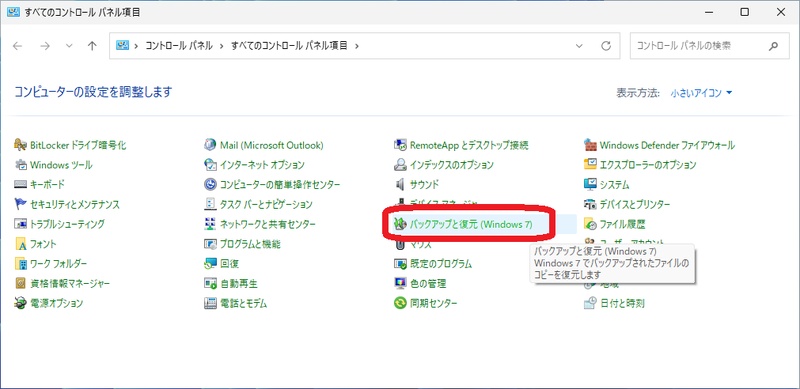Open 同期センター sync icon

pos(401,303)
